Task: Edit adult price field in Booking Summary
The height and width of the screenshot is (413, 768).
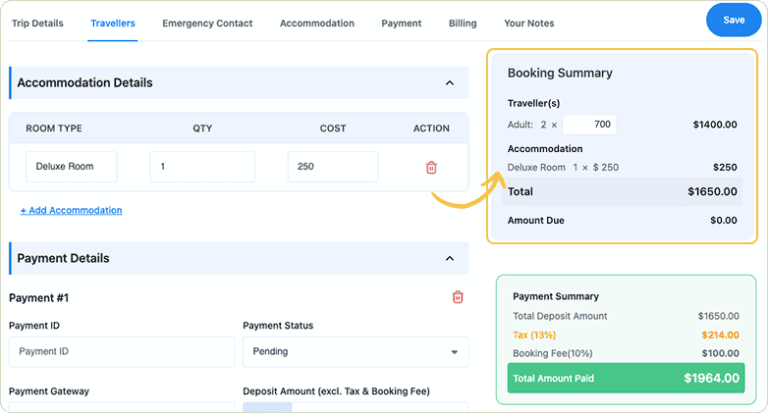Action: click(x=589, y=125)
